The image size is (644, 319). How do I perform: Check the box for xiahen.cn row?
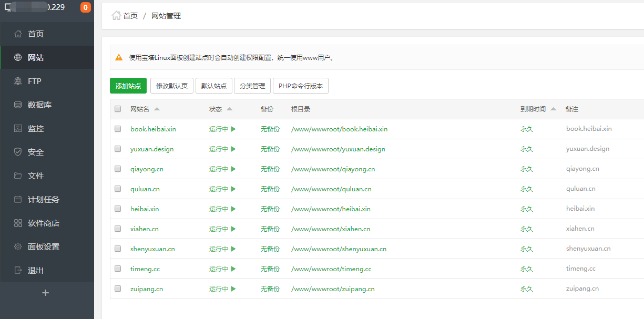118,229
